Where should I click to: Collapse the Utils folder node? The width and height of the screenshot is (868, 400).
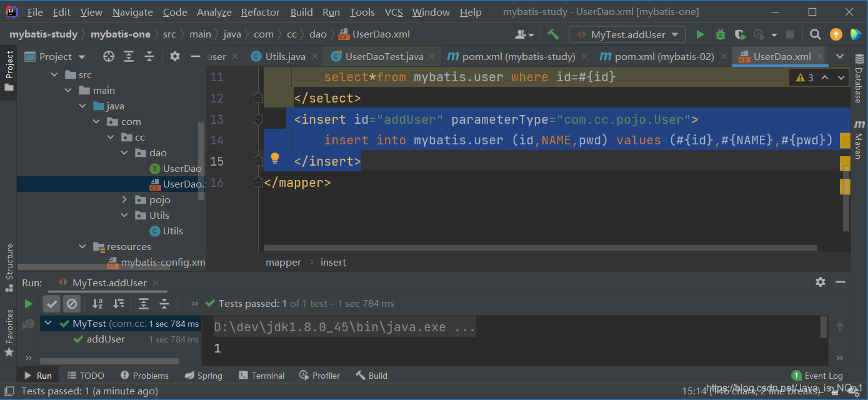125,216
